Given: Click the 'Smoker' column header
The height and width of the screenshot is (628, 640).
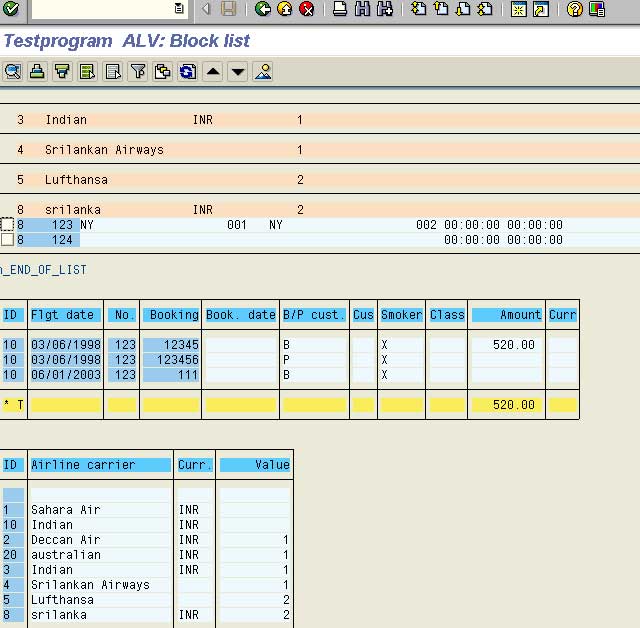Looking at the screenshot, I should coord(402,315).
